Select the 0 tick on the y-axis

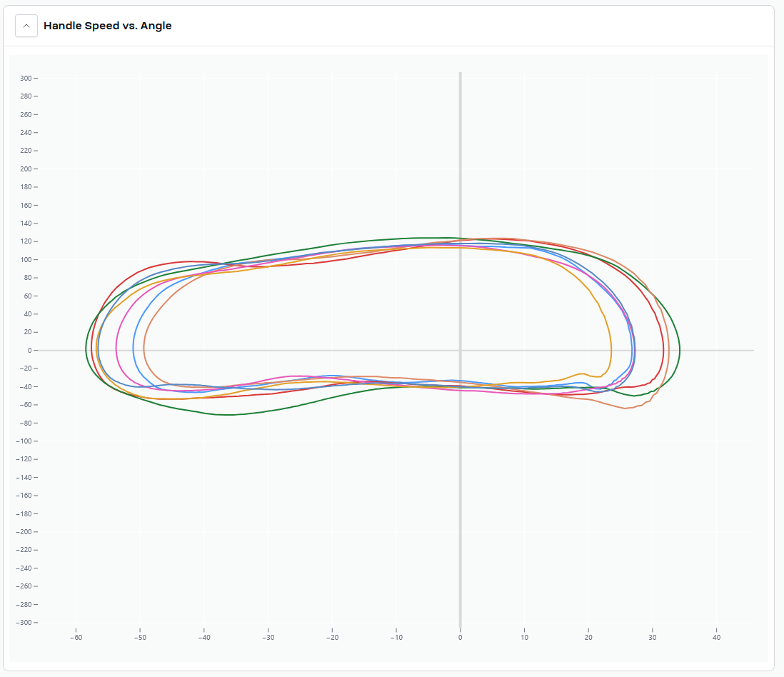(x=29, y=351)
